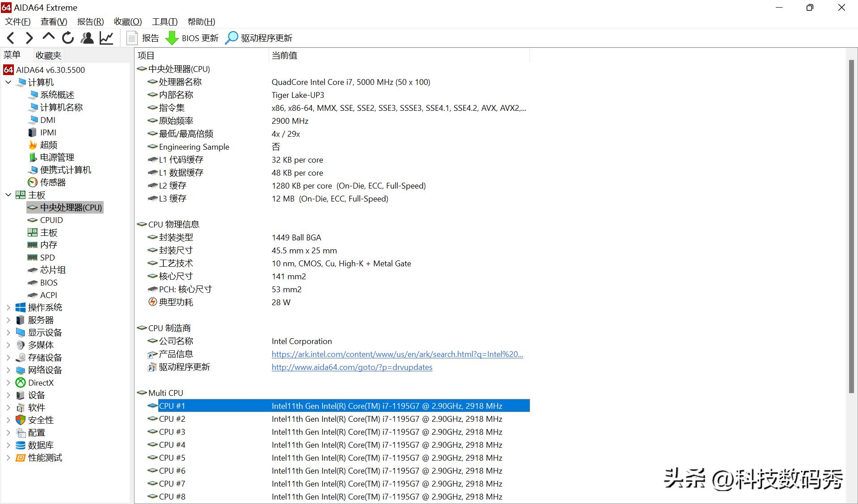Click the user profile icon in toolbar

pos(87,38)
